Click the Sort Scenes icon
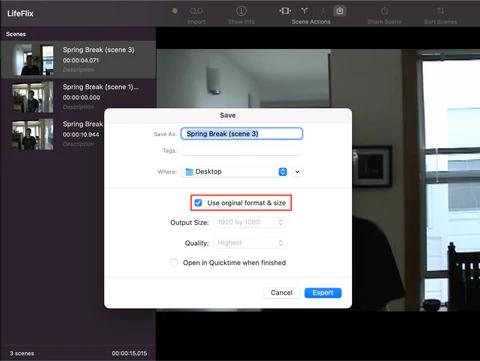 440,11
